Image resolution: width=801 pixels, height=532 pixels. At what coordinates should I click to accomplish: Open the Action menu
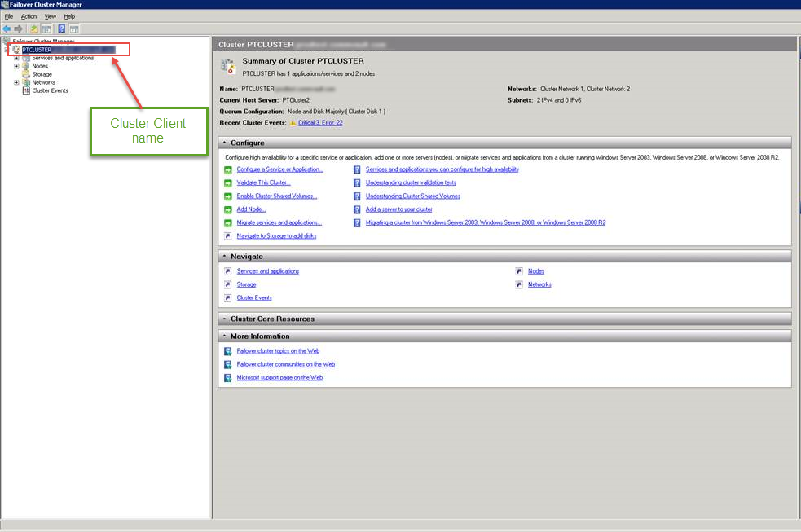(x=29, y=15)
